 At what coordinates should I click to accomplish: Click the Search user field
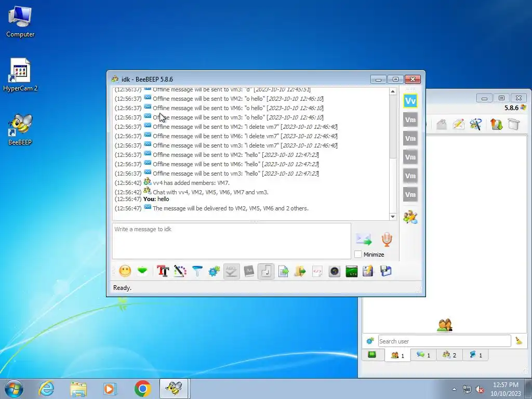[445, 341]
